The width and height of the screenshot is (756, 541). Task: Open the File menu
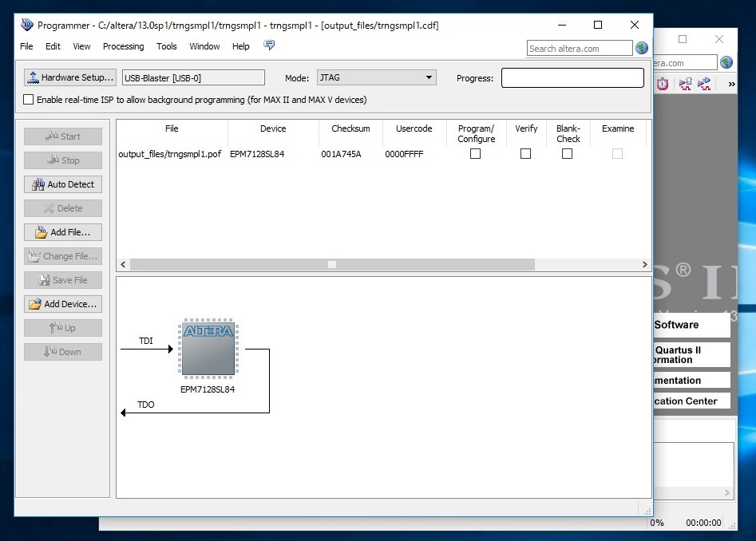pos(26,46)
